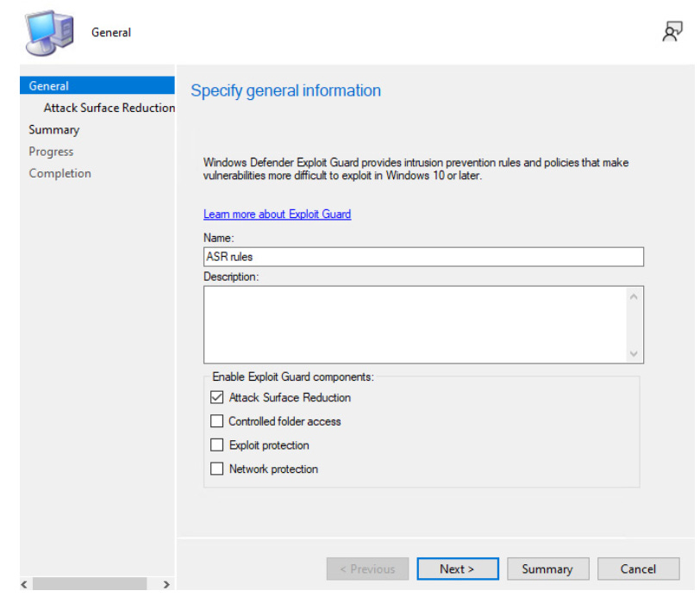Enable Network protection checkbox
Viewport: 700px width, 597px height.
click(217, 469)
